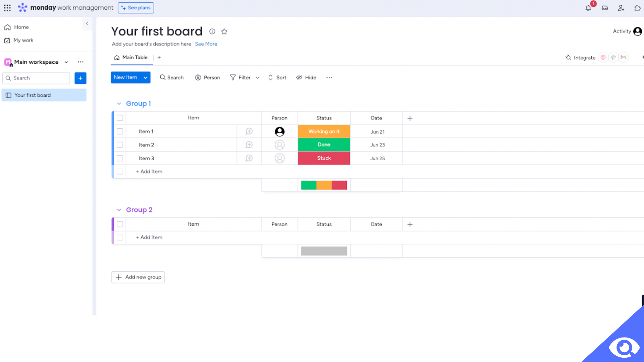Click the notifications bell icon

coord(588,7)
